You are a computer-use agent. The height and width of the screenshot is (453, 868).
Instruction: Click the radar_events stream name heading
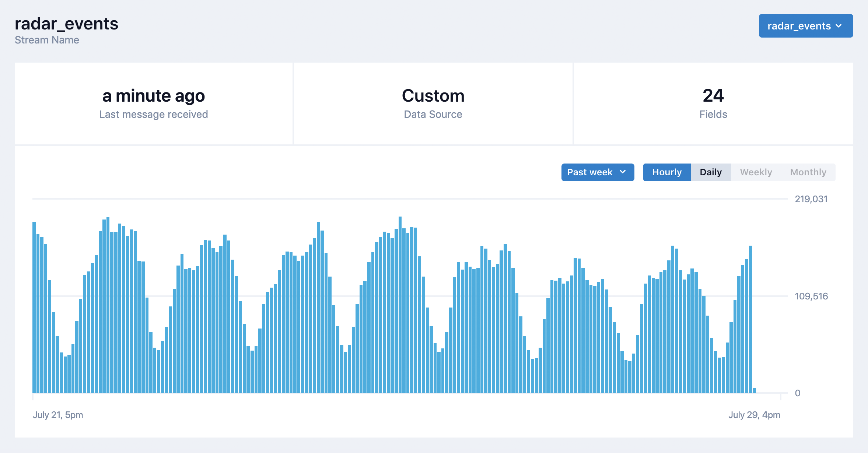tap(66, 24)
